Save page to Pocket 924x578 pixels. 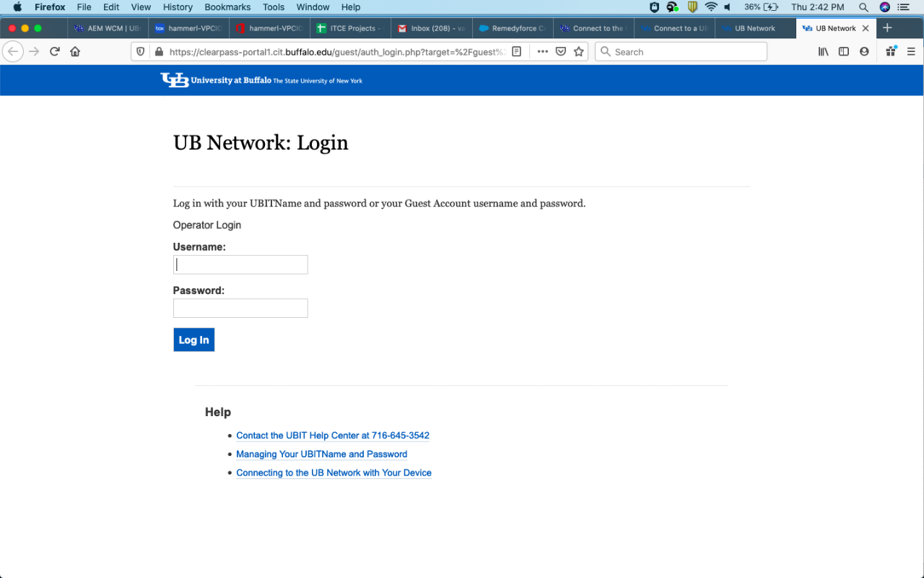point(561,51)
